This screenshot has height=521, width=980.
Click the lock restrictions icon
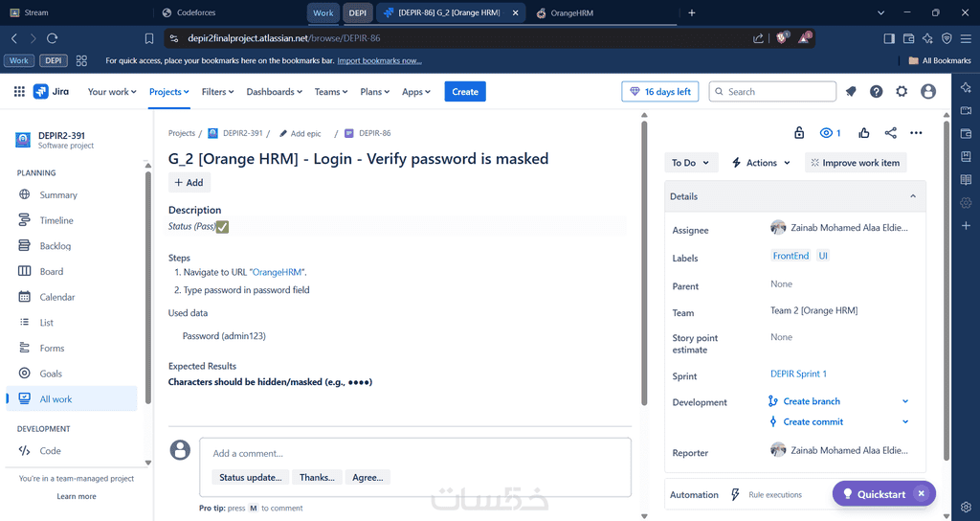pyautogui.click(x=799, y=132)
